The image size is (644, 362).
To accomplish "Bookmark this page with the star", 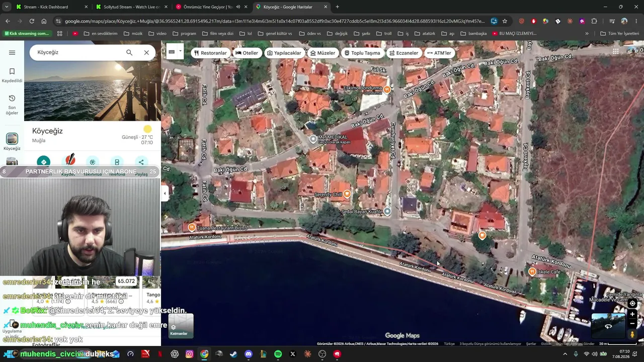I will pos(505,21).
